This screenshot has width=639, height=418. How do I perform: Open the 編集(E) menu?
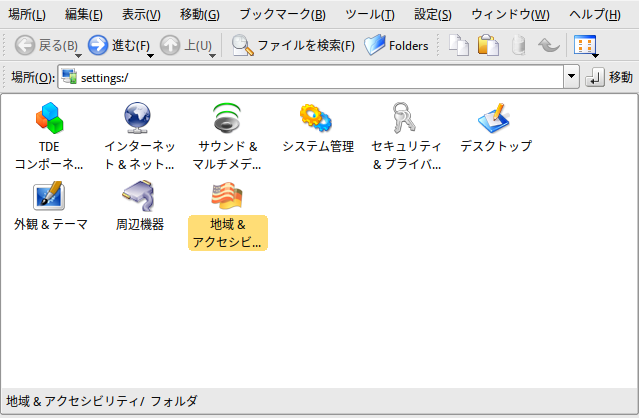[x=84, y=15]
